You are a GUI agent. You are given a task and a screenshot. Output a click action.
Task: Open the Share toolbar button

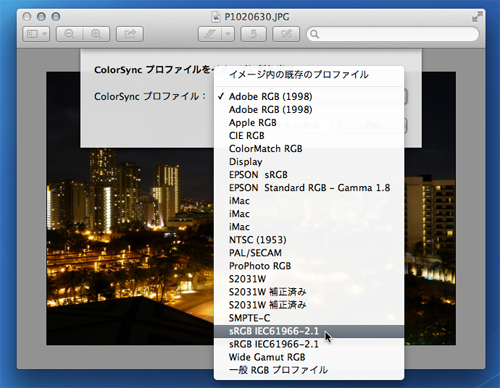point(130,34)
